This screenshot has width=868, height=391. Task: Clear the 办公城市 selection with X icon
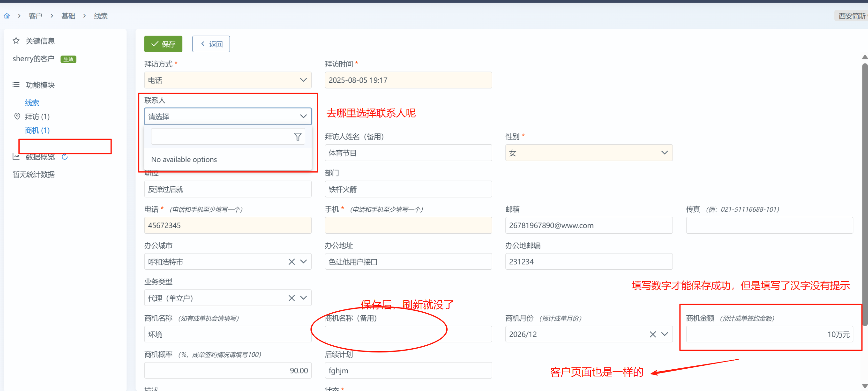pyautogui.click(x=291, y=262)
